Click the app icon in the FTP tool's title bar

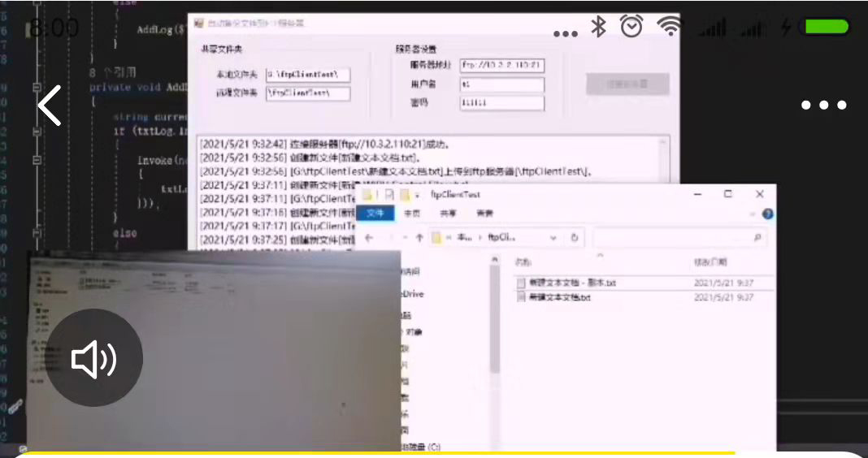click(199, 24)
